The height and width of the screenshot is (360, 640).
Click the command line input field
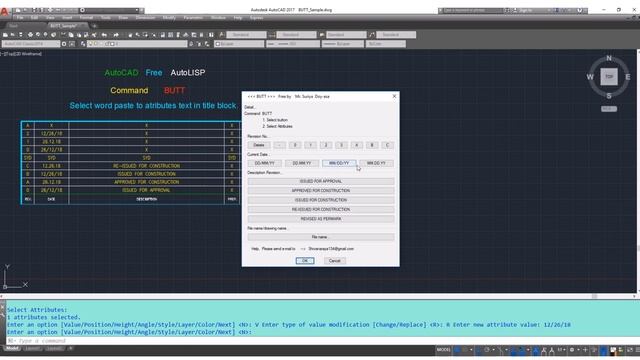point(322,341)
